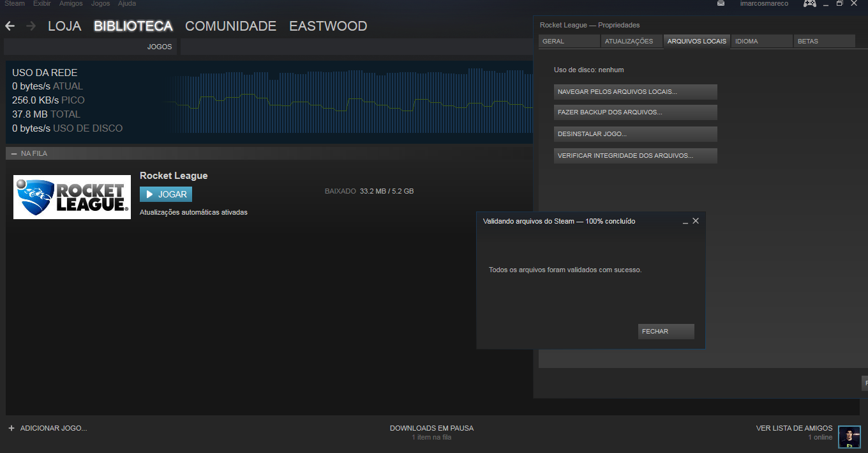Image resolution: width=868 pixels, height=453 pixels.
Task: Open the friends avatar thumbnail
Action: coord(849,437)
